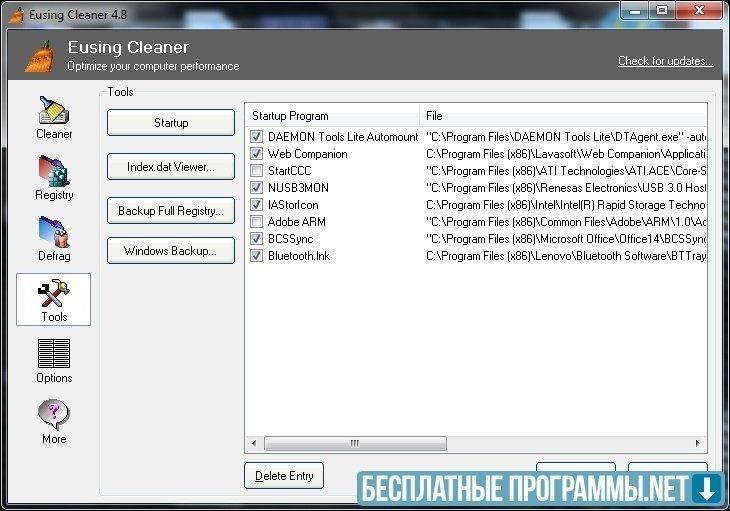This screenshot has height=511, width=730.
Task: Click the title bar application icon
Action: pos(16,15)
